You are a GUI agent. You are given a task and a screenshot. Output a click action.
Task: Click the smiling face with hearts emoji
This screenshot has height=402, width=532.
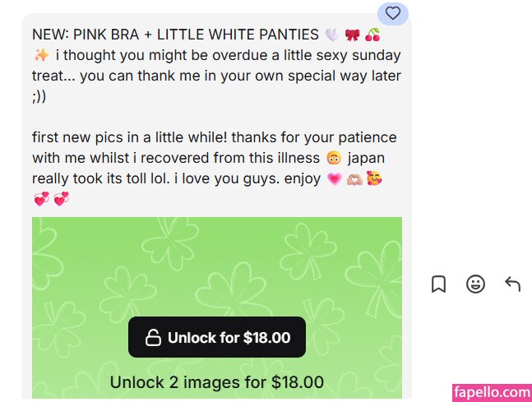coord(376,178)
